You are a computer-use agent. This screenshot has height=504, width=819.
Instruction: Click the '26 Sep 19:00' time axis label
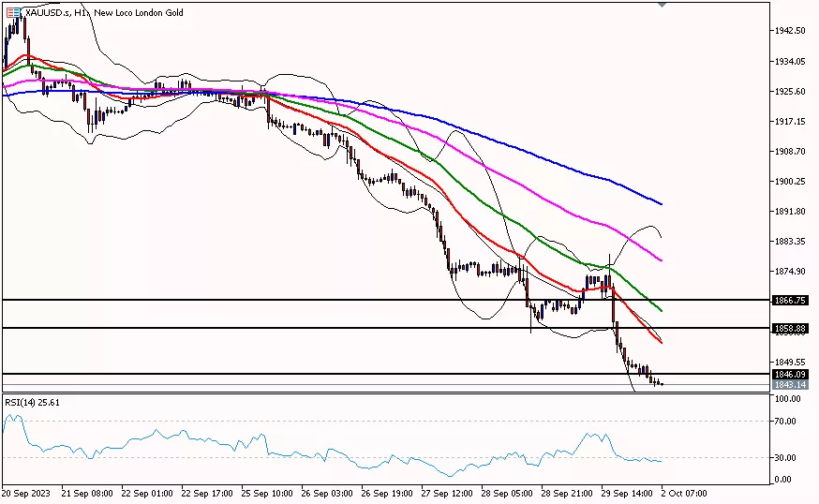coord(387,493)
